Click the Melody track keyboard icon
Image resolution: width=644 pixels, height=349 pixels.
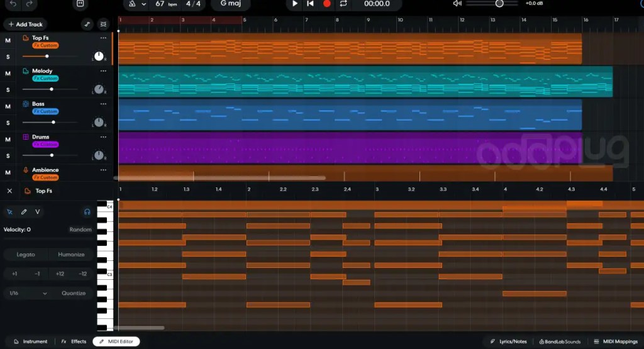point(25,71)
